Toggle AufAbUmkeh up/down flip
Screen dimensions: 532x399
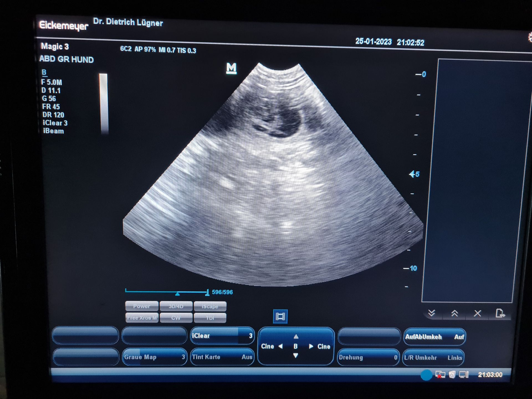pos(434,337)
